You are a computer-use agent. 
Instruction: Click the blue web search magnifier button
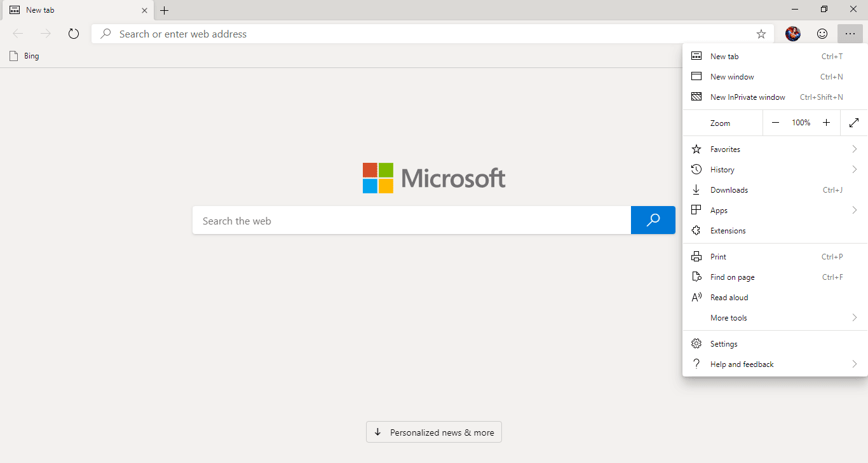pos(653,220)
